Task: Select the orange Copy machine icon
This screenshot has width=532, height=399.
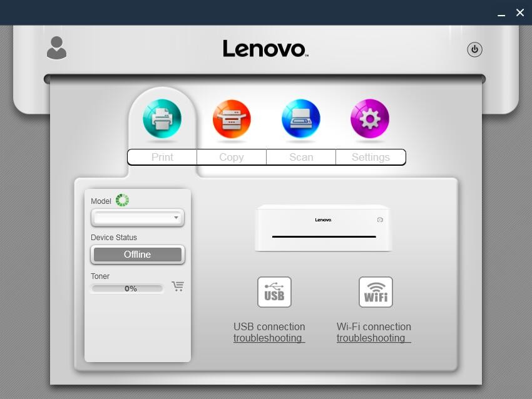Action: pos(232,118)
